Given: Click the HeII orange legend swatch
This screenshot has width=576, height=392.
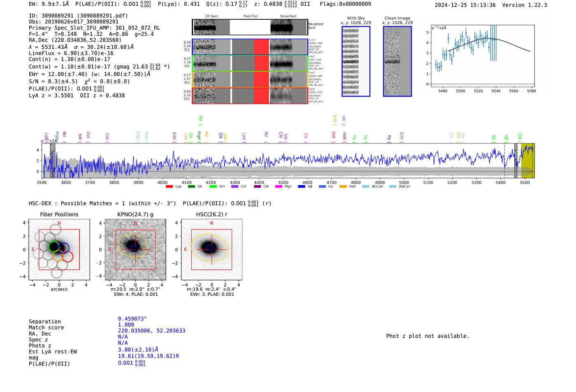Looking at the screenshot, I should (343, 186).
